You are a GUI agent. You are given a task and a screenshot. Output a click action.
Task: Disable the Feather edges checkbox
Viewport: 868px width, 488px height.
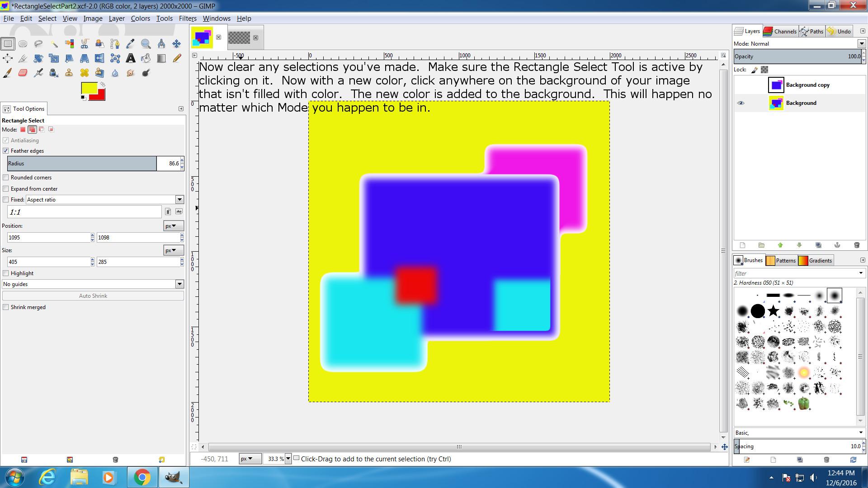6,151
